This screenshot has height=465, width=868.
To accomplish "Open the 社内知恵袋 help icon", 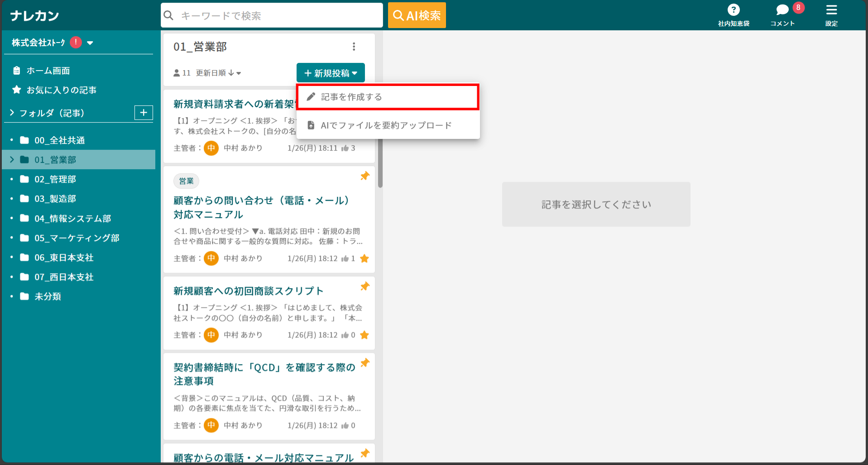I will pos(733,10).
